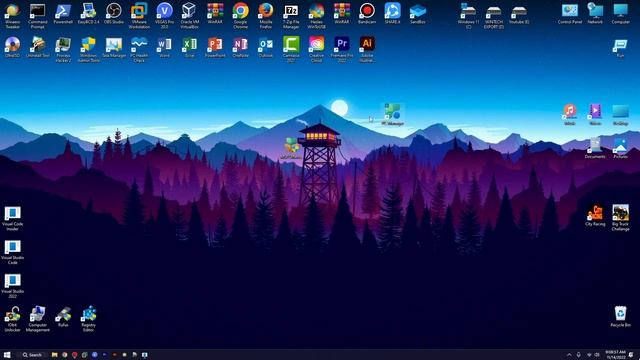Select the IObit Unlocker icon
Viewport: 640px width, 360px height.
tap(13, 319)
